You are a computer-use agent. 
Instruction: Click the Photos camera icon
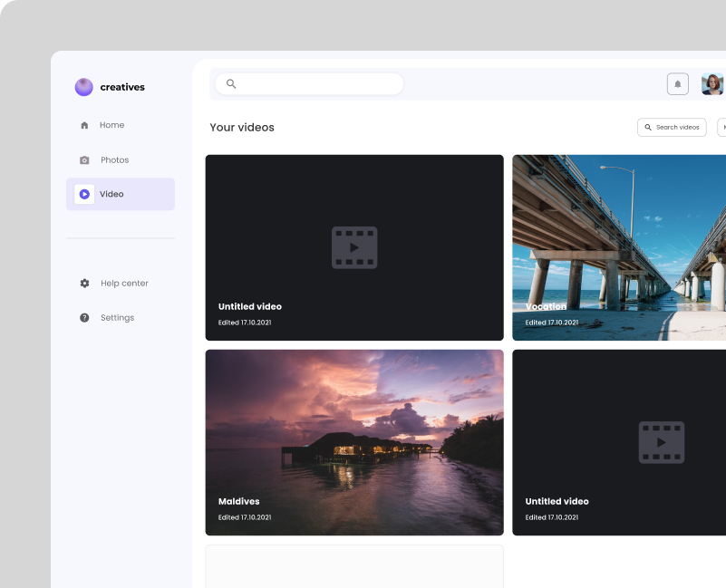click(x=84, y=160)
